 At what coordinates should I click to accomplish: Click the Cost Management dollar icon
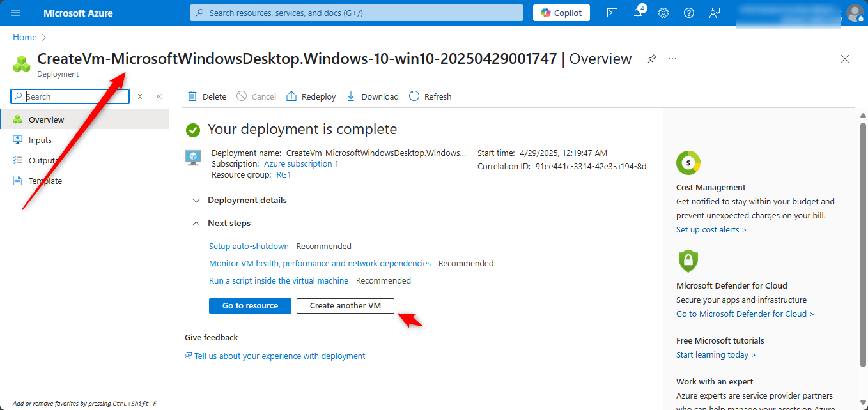pyautogui.click(x=688, y=163)
